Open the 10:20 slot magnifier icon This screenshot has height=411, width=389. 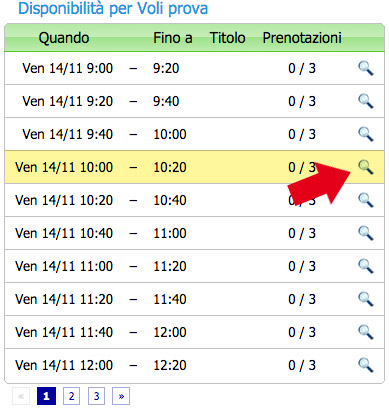pos(366,200)
